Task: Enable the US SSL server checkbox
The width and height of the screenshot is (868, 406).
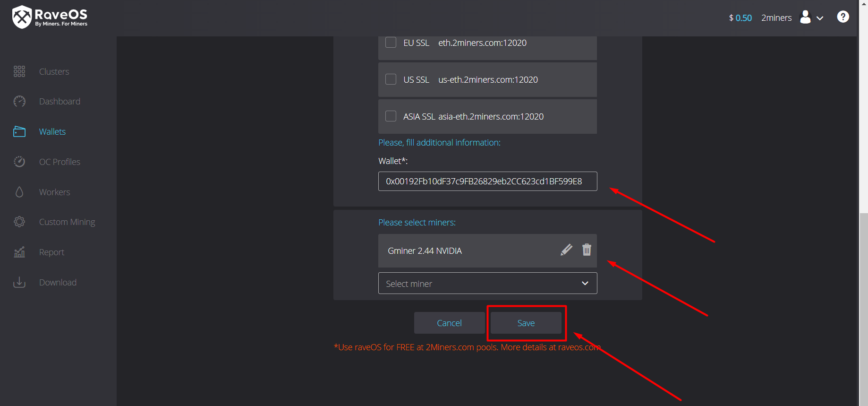Action: [391, 79]
